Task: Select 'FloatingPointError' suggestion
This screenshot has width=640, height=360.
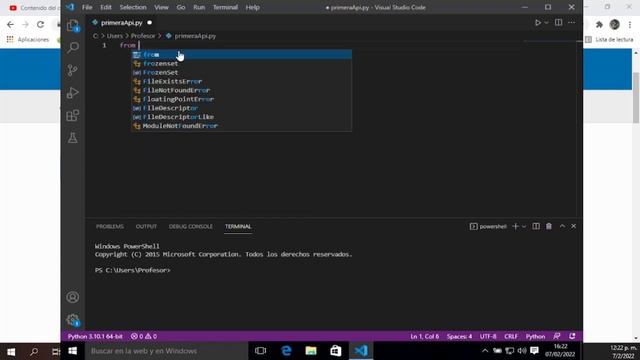Action: click(242, 99)
